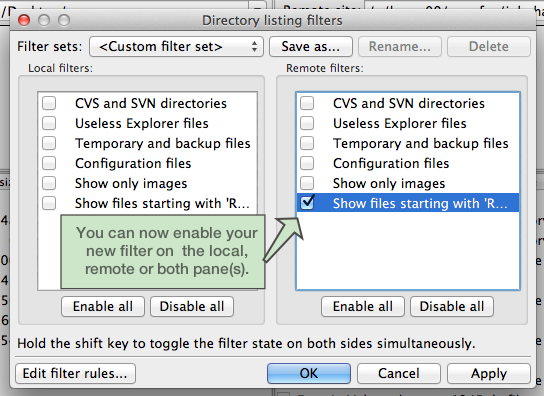Select 'Configuration files' text in Remote list
This screenshot has height=396, width=544.
click(391, 163)
